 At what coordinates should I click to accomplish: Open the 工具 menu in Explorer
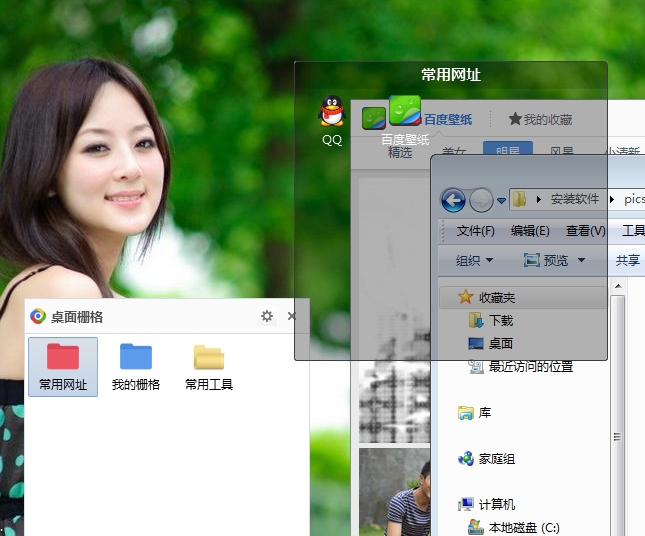(x=633, y=231)
